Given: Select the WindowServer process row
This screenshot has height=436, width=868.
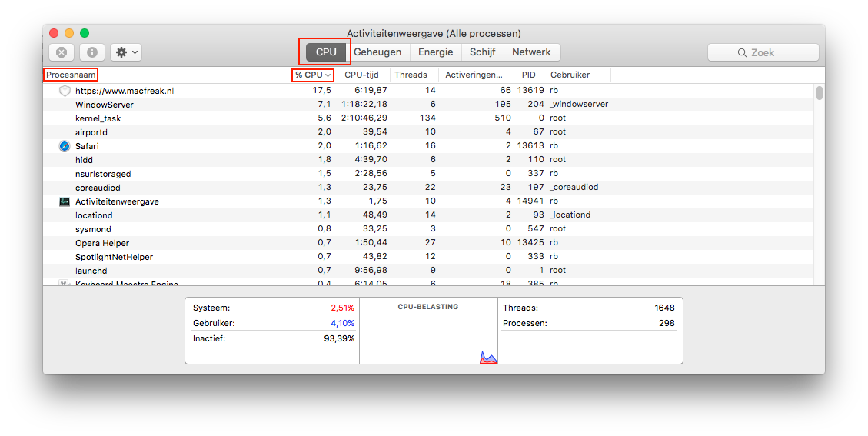Looking at the screenshot, I should coord(428,104).
